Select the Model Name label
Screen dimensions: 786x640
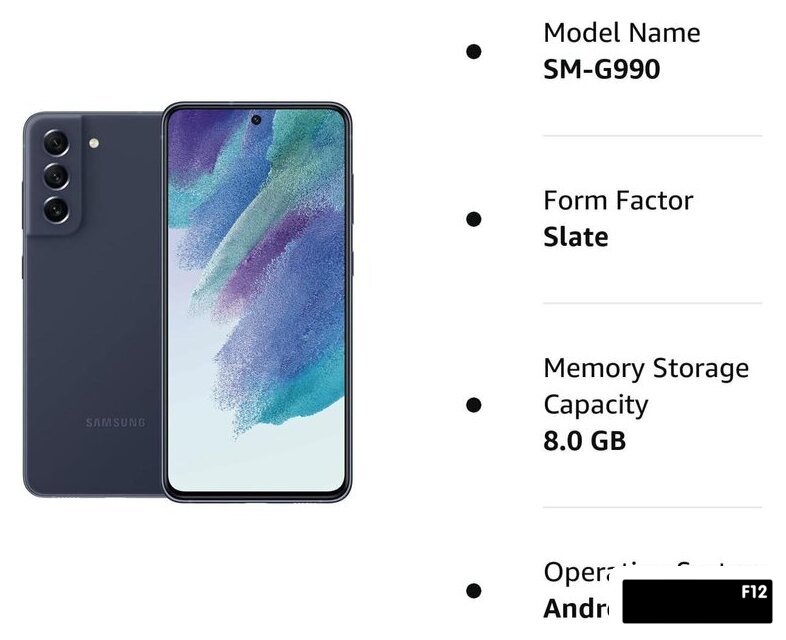tap(622, 33)
